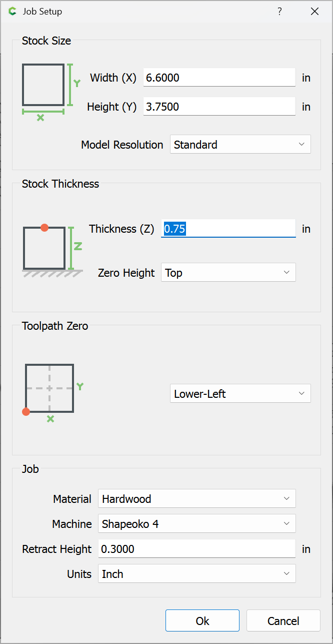
Task: Click the Height (Y) input field
Action: point(219,107)
